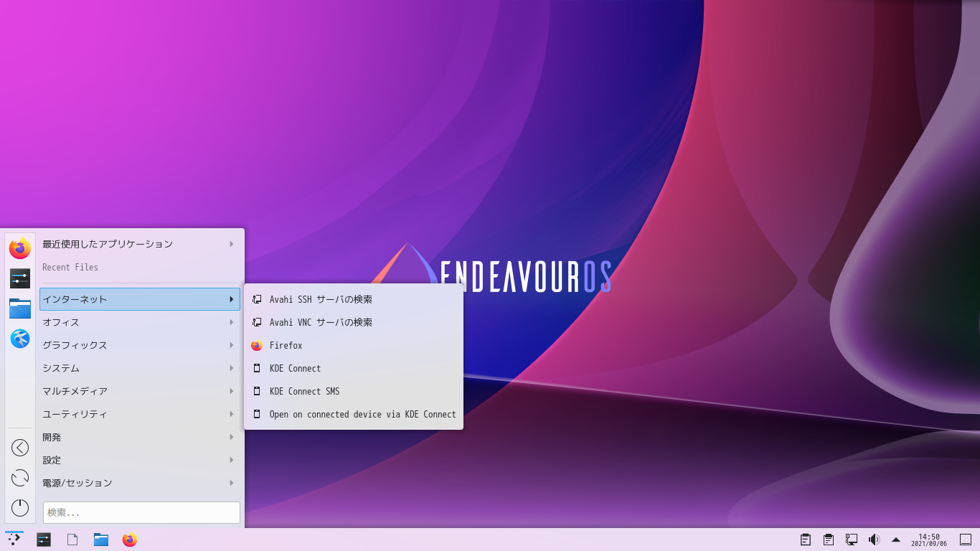Launch Firefox from the taskbar
This screenshot has height=551, width=980.
click(130, 540)
